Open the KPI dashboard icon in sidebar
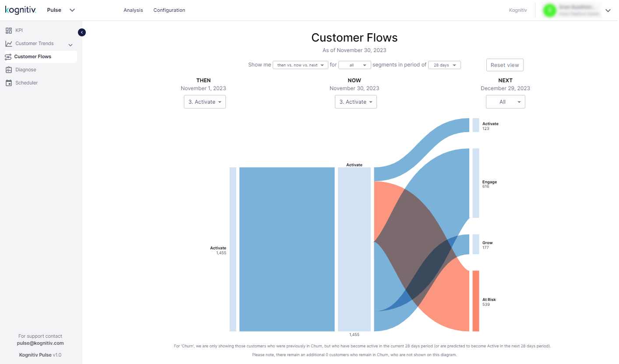Viewport: 619px width, 364px height. click(x=8, y=31)
